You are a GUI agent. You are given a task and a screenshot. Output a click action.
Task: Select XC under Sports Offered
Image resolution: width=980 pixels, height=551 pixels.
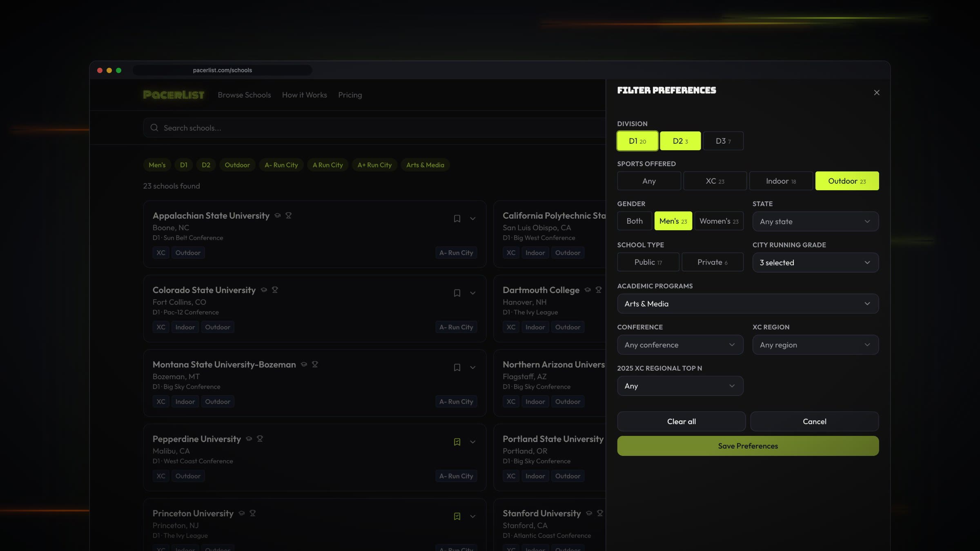(x=715, y=181)
